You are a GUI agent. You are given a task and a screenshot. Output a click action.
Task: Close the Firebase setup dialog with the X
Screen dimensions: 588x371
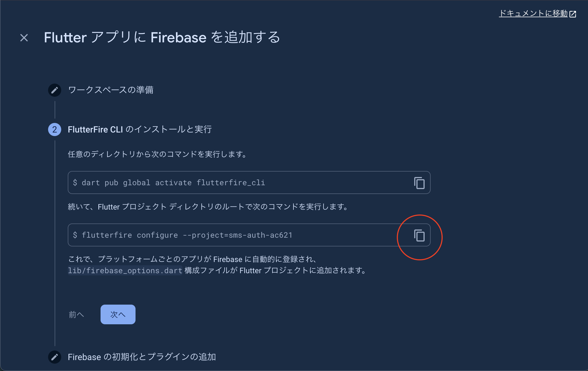tap(24, 38)
